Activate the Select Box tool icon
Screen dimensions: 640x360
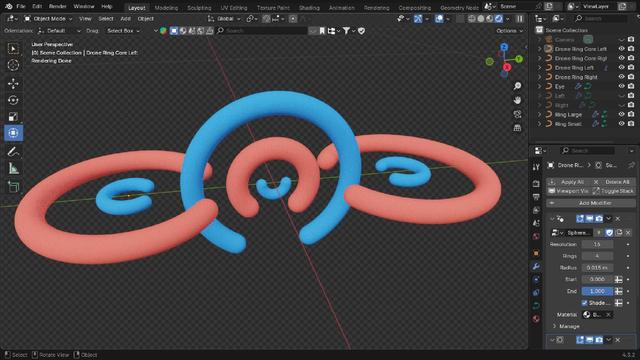click(x=13, y=49)
